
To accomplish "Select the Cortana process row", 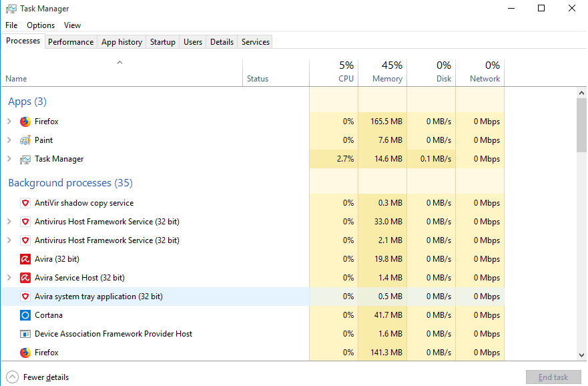I will 253,315.
